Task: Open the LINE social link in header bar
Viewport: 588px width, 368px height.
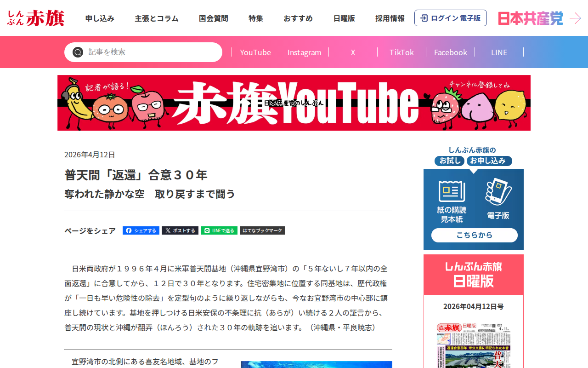Action: (499, 52)
